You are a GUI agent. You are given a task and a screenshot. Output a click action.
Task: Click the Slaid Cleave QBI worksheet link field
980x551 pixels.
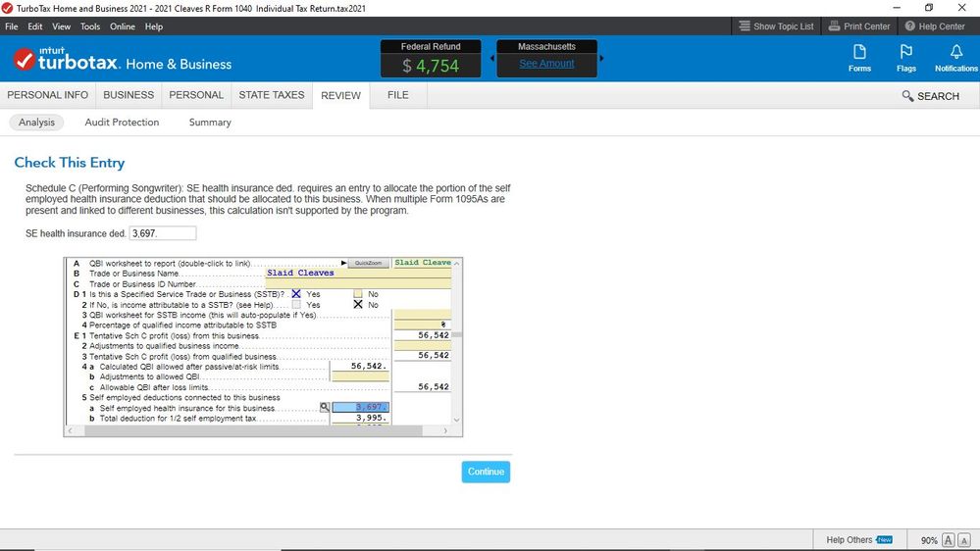point(423,263)
